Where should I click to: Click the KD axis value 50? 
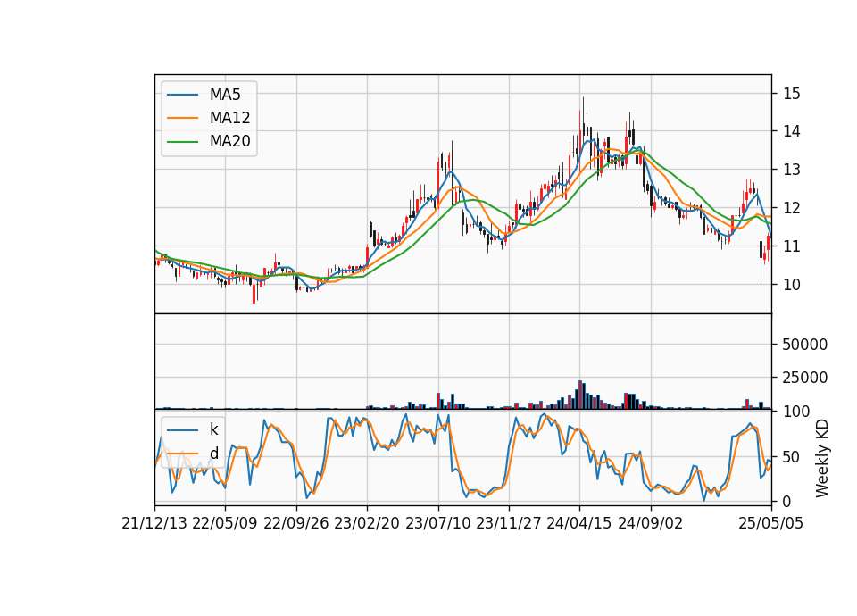pyautogui.click(x=792, y=457)
